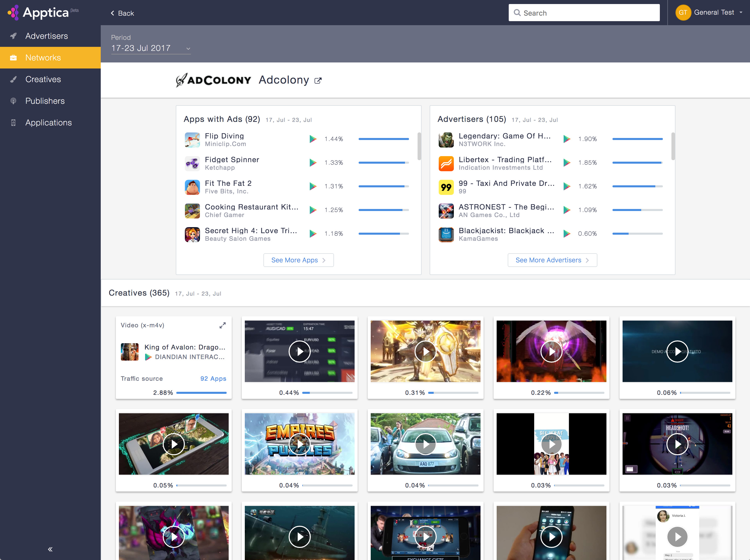Go Back using the top bar link
750x560 pixels.
click(122, 13)
